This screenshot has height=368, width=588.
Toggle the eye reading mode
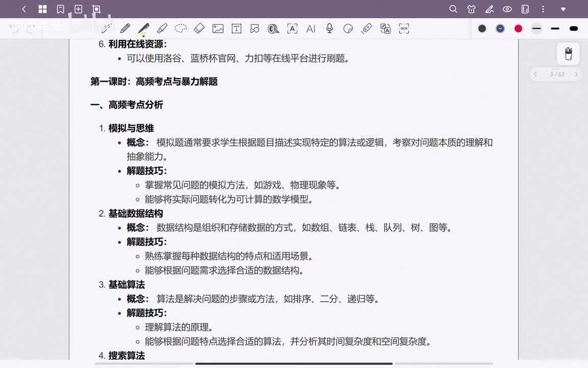tap(507, 9)
